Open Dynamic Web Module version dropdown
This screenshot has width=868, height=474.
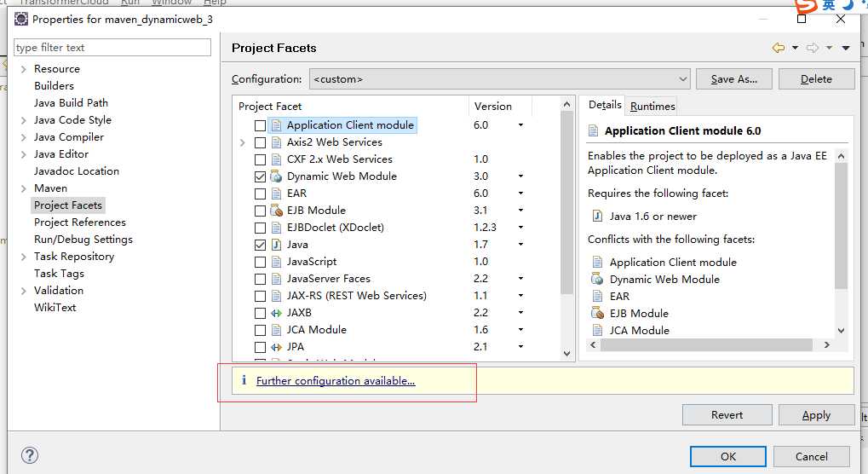520,176
